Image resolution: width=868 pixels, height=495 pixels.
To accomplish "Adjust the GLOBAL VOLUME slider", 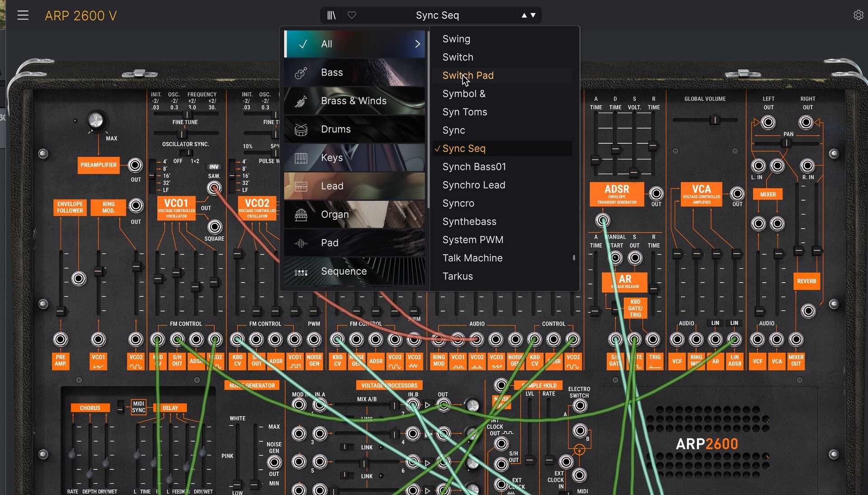I will (x=715, y=120).
